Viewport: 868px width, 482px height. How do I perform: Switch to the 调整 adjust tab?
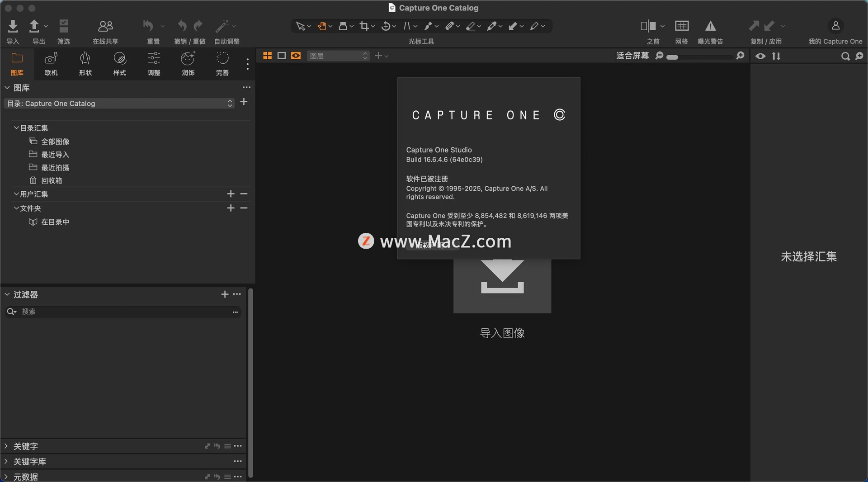click(154, 64)
